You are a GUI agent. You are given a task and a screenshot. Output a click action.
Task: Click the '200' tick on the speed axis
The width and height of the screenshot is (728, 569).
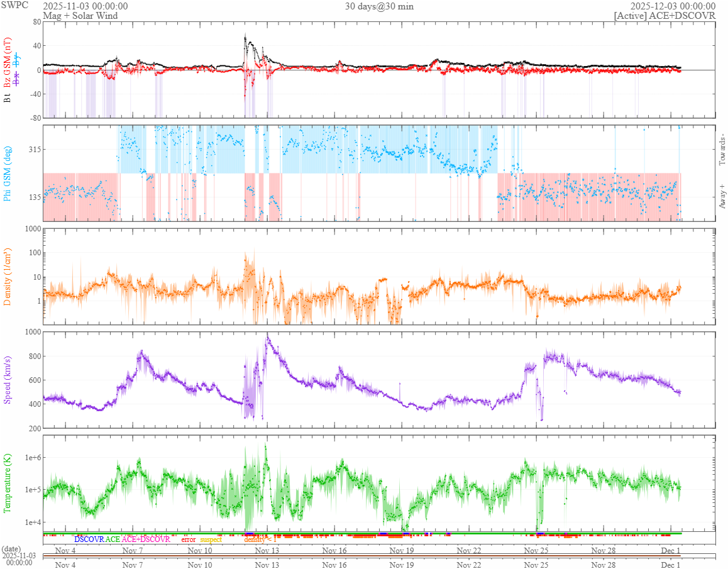35,428
